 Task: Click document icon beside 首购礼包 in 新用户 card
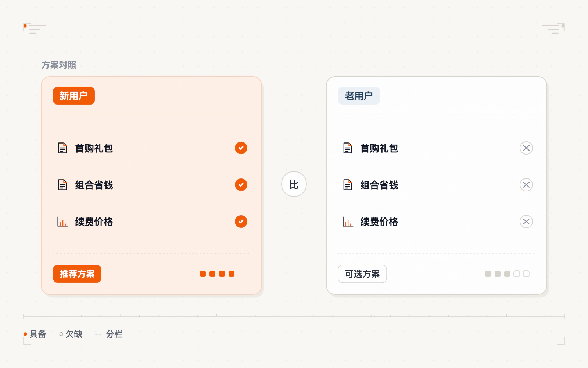(x=62, y=148)
